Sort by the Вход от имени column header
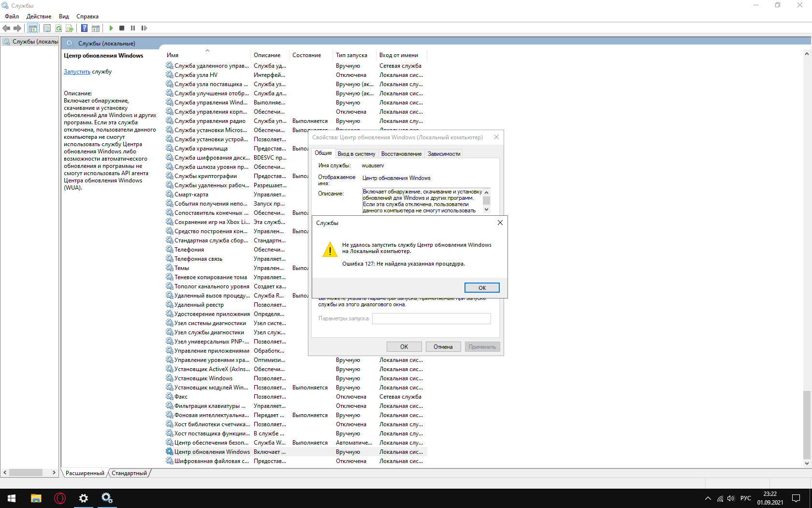 [x=401, y=55]
